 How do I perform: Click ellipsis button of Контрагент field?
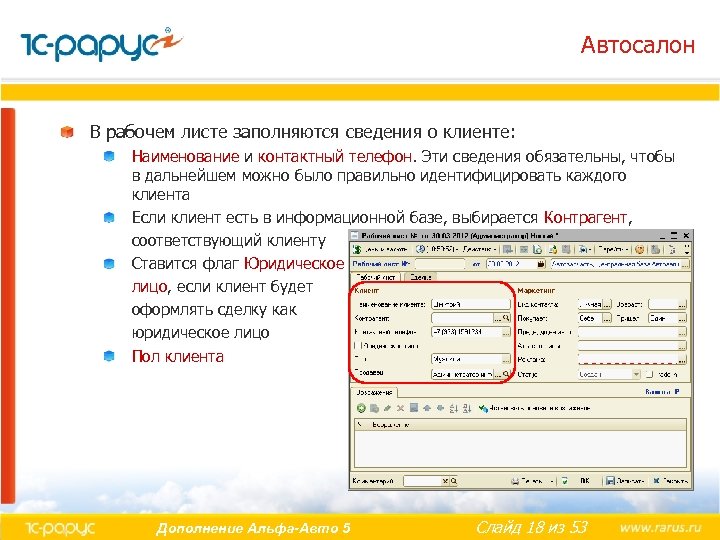tap(497, 318)
